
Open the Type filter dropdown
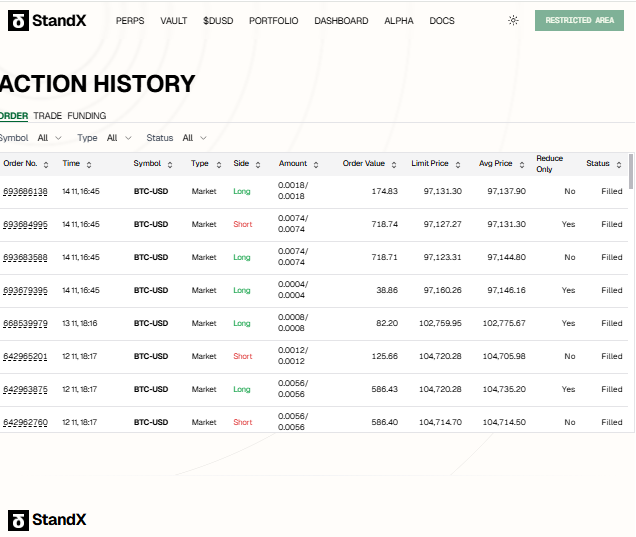point(119,138)
